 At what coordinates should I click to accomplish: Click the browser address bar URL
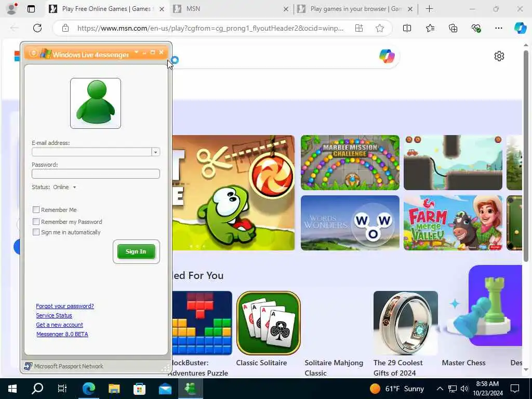210,28
